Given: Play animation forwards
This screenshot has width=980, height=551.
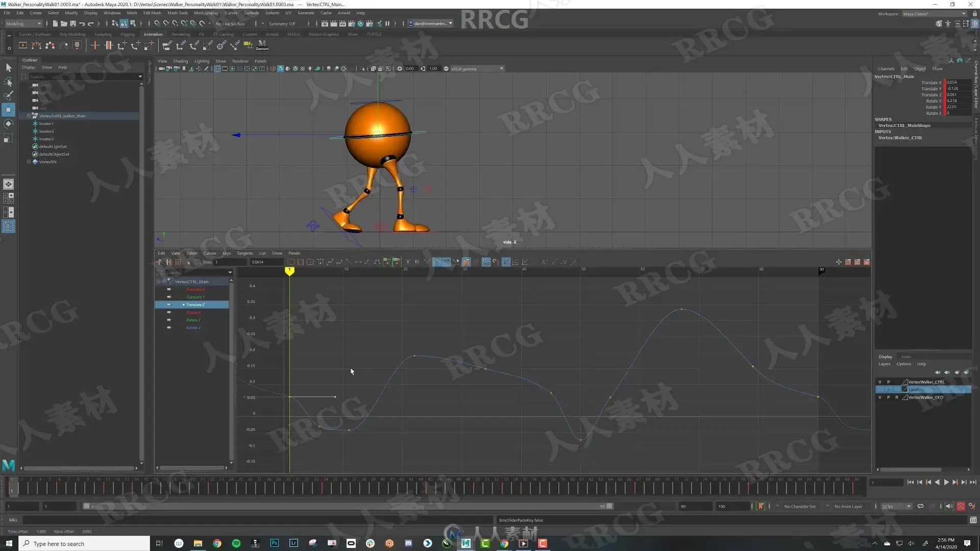Looking at the screenshot, I should coord(946,482).
